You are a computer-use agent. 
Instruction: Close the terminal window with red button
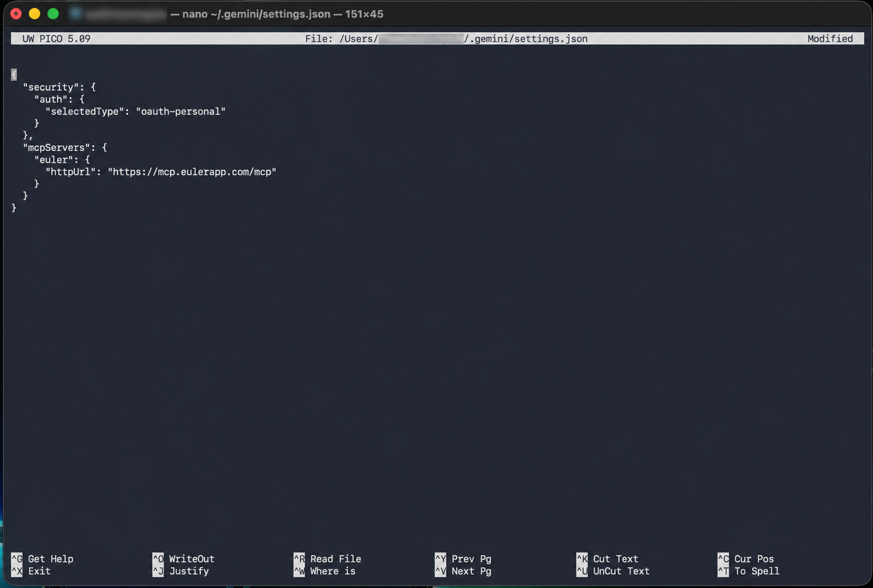[x=16, y=14]
